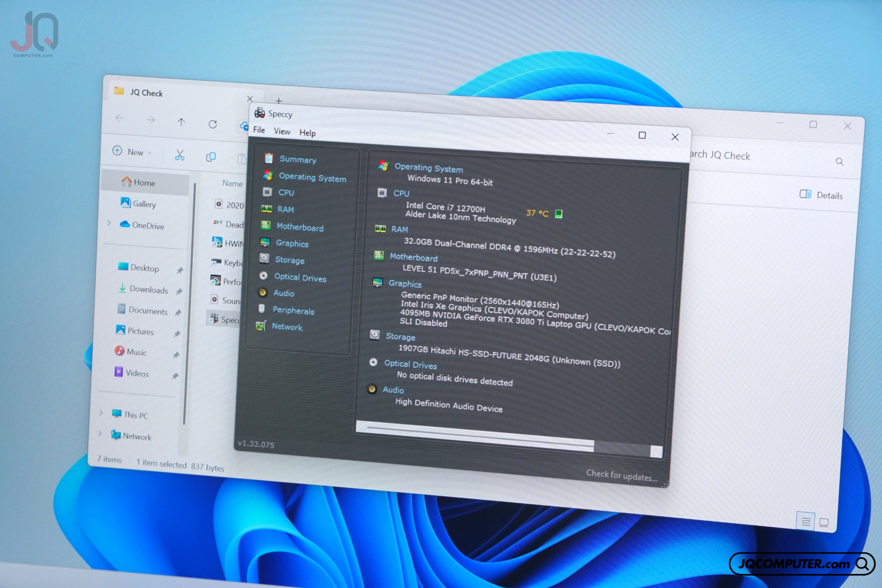Open Speccy View menu
882x588 pixels.
pos(282,131)
